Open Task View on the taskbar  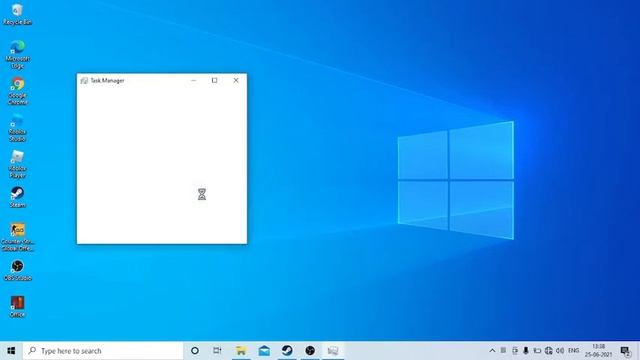click(217, 351)
